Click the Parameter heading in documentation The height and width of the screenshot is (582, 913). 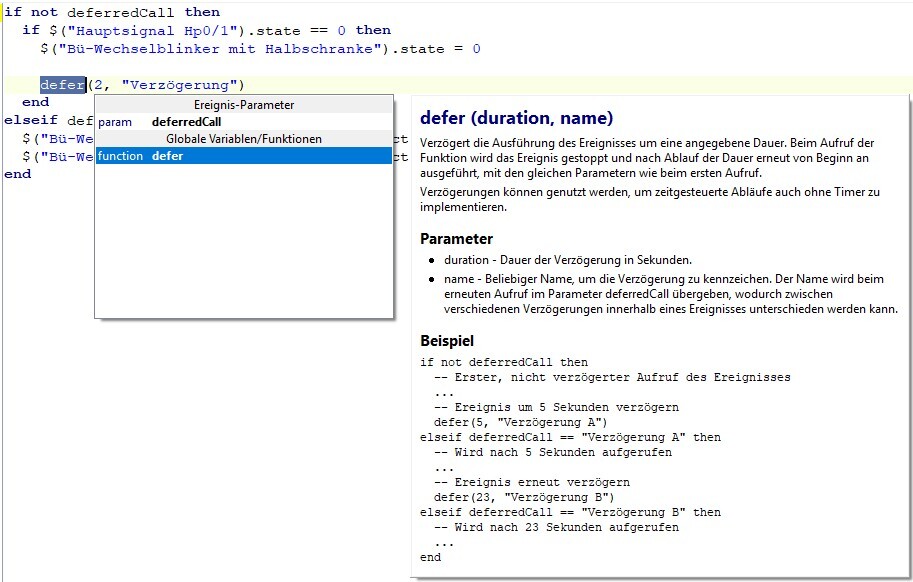pos(456,239)
